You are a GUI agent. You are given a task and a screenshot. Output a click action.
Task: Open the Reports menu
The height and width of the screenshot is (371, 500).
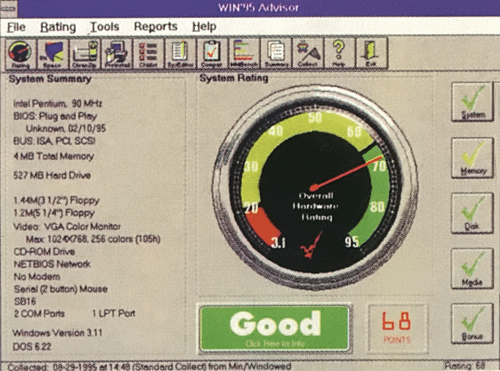click(156, 27)
